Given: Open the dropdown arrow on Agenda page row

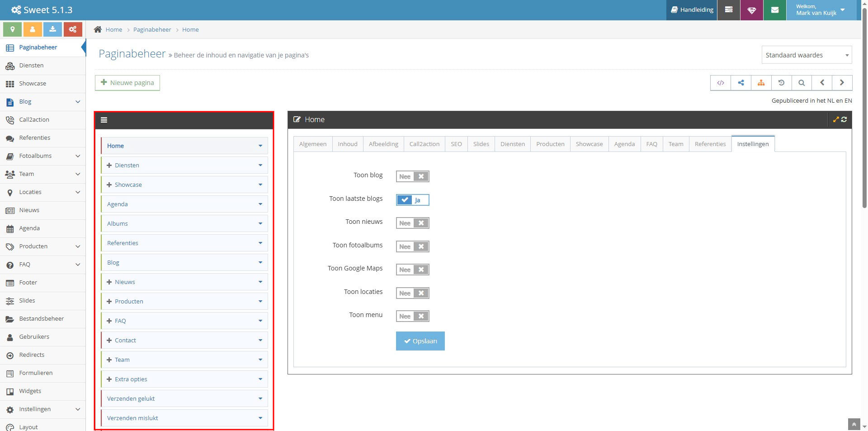Looking at the screenshot, I should 260,204.
